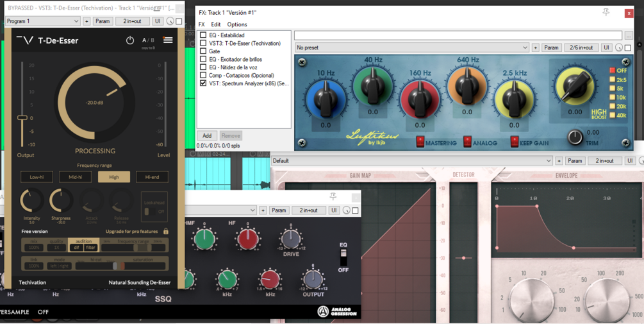Click the red HF kHz frequency knob in SSQ
The width and height of the screenshot is (644, 324).
[x=270, y=280]
